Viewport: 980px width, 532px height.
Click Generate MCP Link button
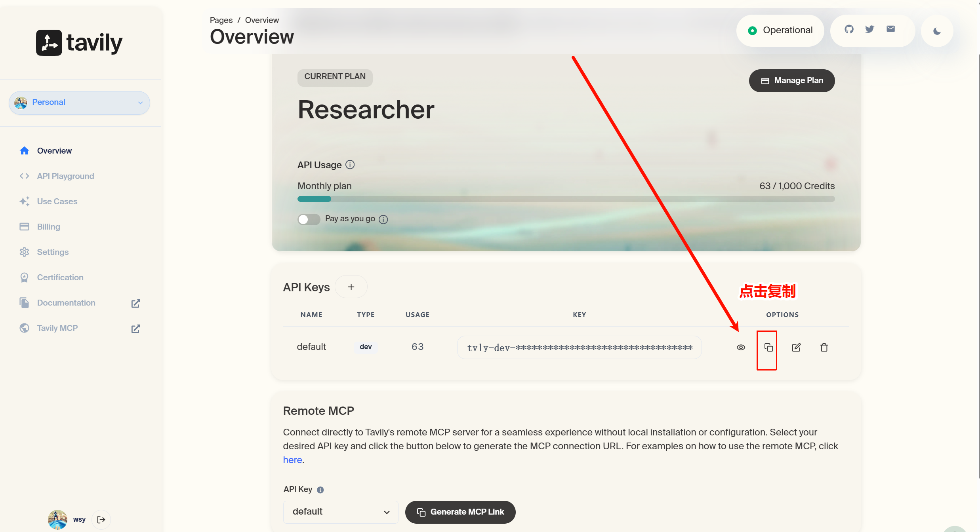[x=460, y=512]
